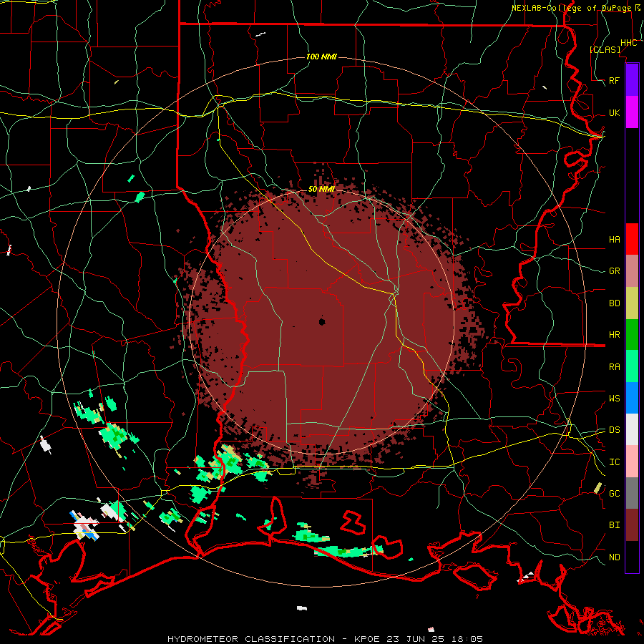The image size is (644, 644).
Task: Click the 'RA' legend label
Action: (614, 367)
